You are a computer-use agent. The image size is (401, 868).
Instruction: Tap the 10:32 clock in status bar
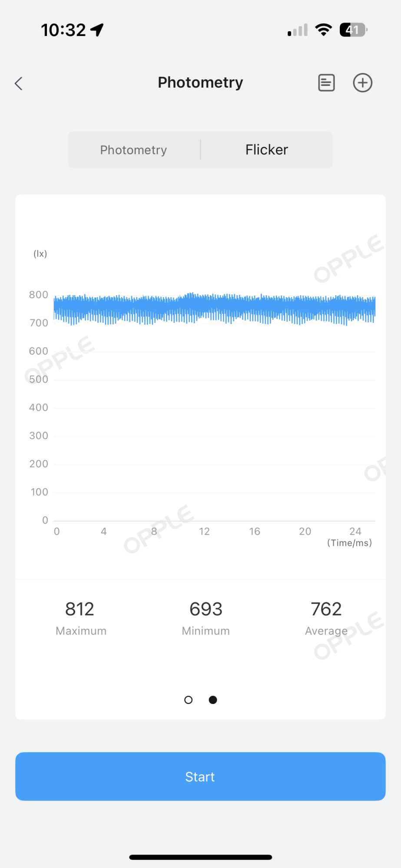63,30
